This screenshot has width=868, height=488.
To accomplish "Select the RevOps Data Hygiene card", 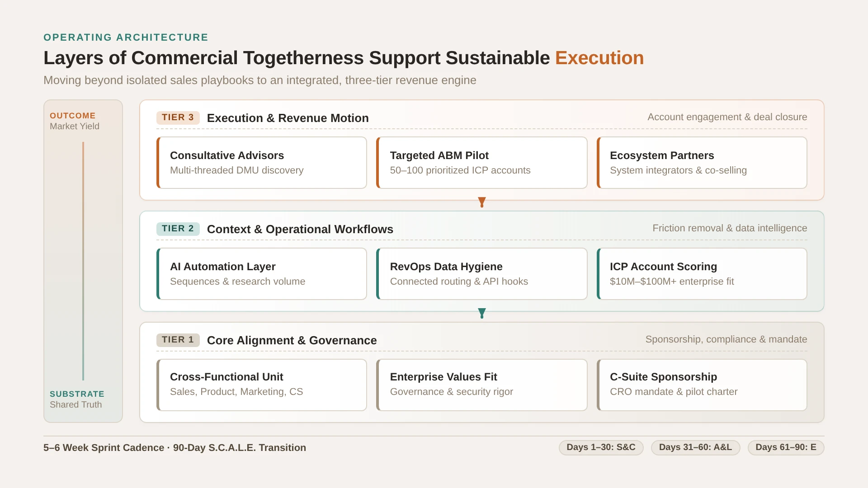I will click(x=481, y=274).
